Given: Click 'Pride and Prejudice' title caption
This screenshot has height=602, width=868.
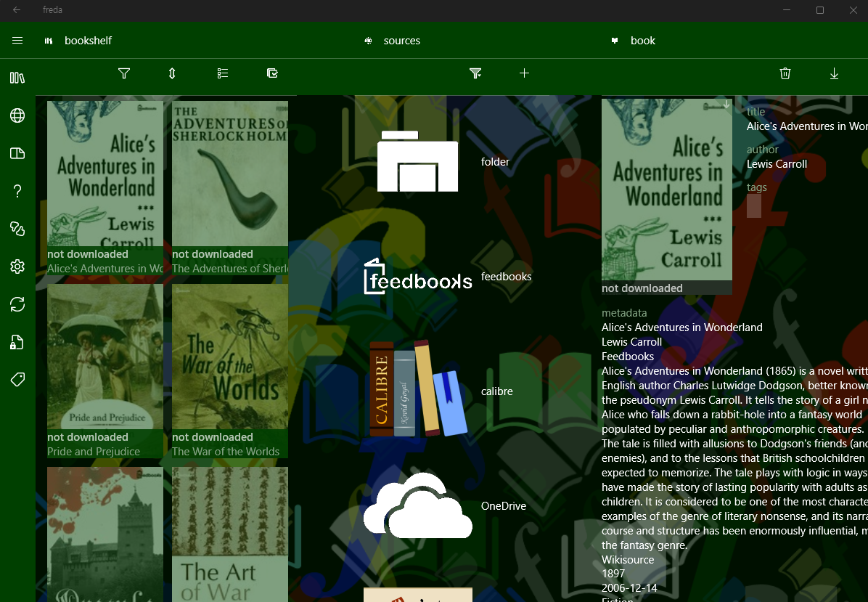Looking at the screenshot, I should (94, 452).
